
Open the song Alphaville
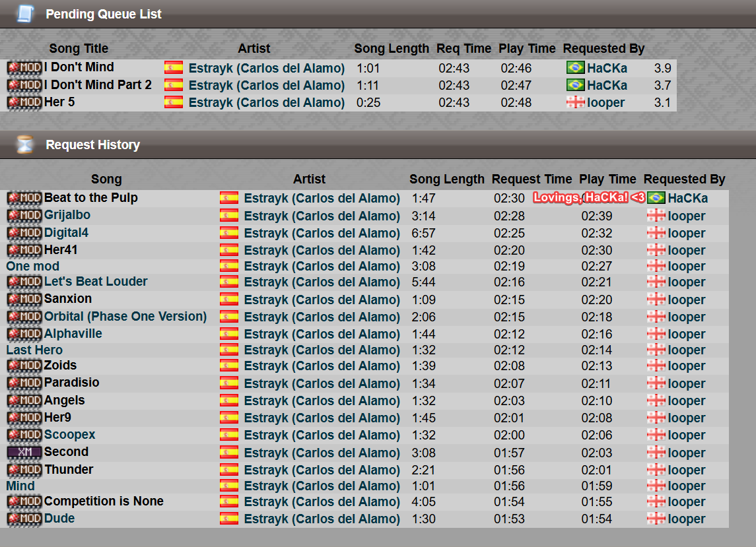tap(73, 334)
